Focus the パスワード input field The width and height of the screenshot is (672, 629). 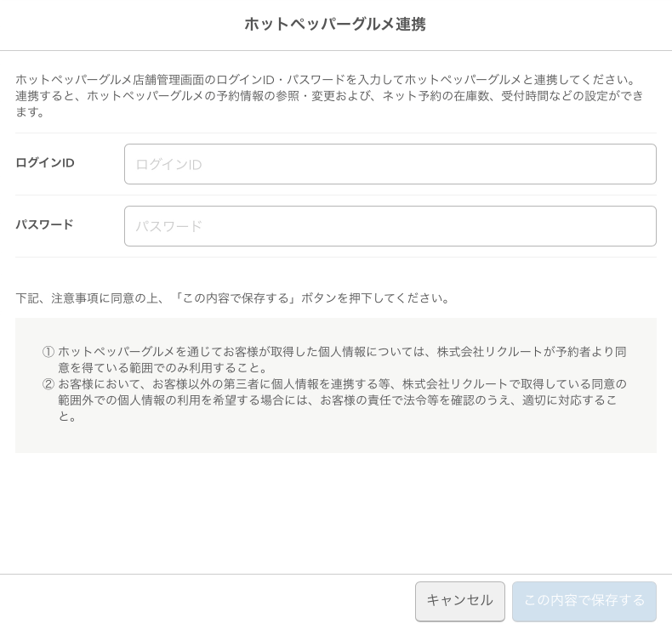[x=390, y=226]
